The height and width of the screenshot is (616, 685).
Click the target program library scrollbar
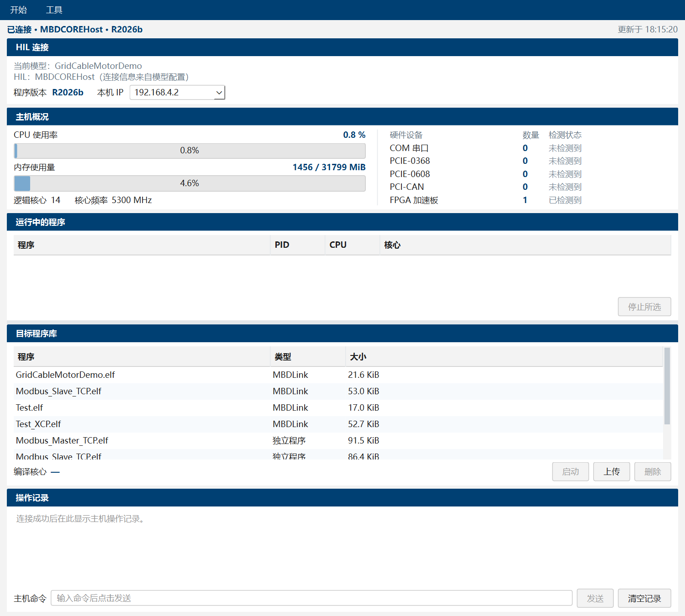point(667,386)
